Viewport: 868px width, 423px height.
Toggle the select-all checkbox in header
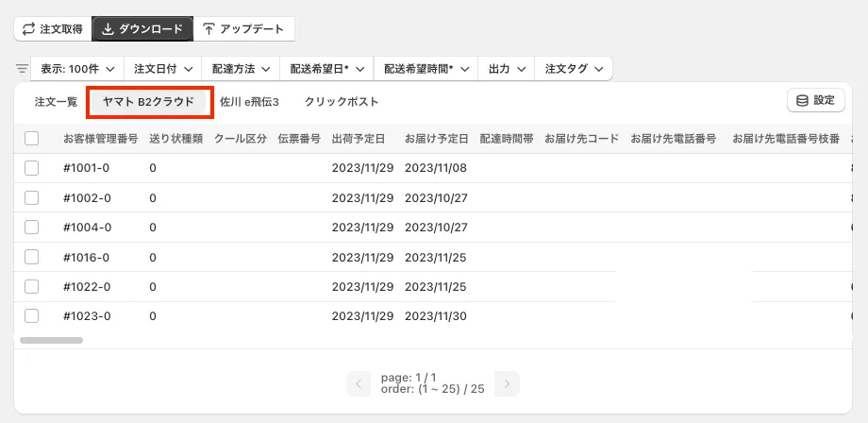click(32, 139)
